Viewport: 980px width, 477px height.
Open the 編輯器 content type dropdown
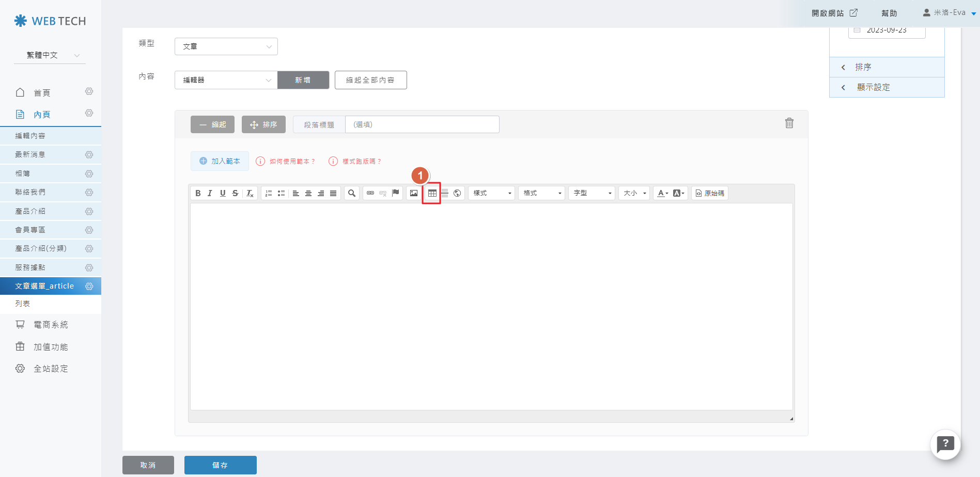tap(226, 80)
